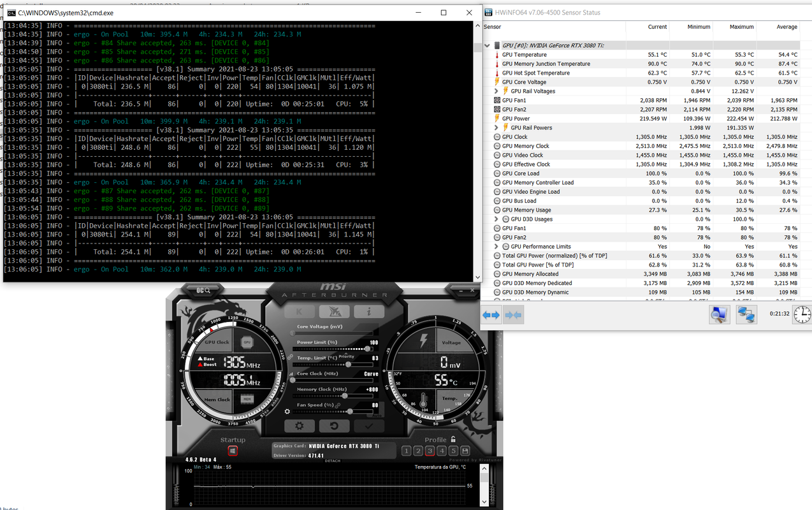Click the GPU Fan1 RPM fan icon
The width and height of the screenshot is (812, 510).
[x=497, y=100]
